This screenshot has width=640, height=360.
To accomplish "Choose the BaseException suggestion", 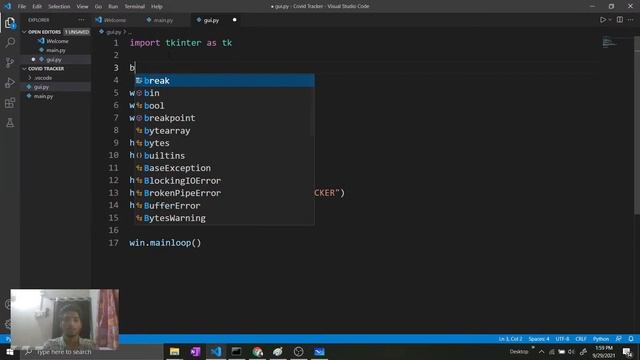I will point(224,168).
